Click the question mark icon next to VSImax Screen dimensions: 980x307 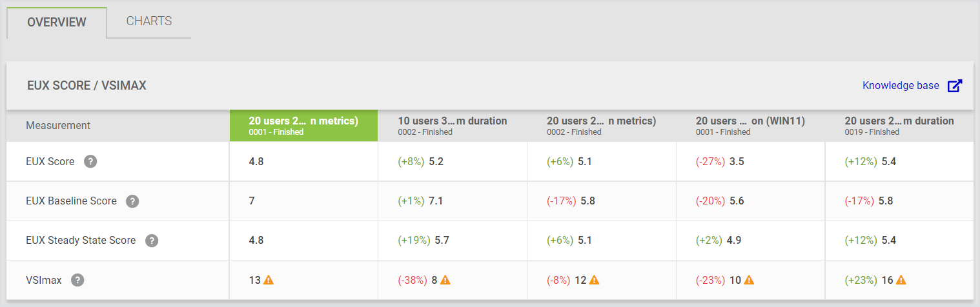[77, 280]
